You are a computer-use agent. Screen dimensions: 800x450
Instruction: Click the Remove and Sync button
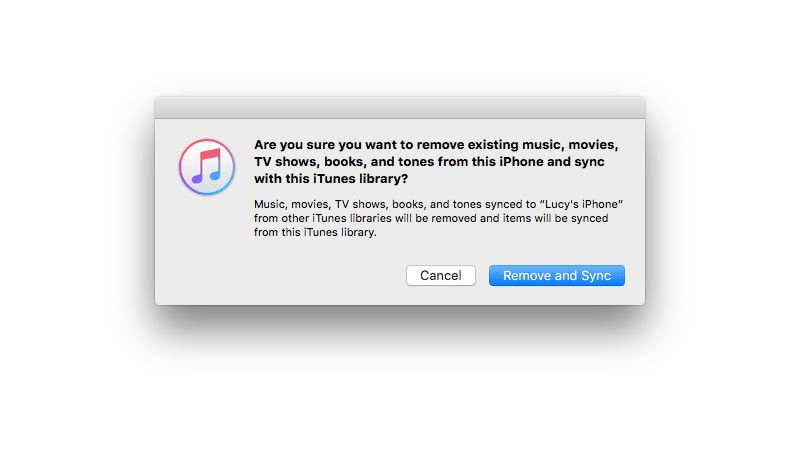coord(557,276)
